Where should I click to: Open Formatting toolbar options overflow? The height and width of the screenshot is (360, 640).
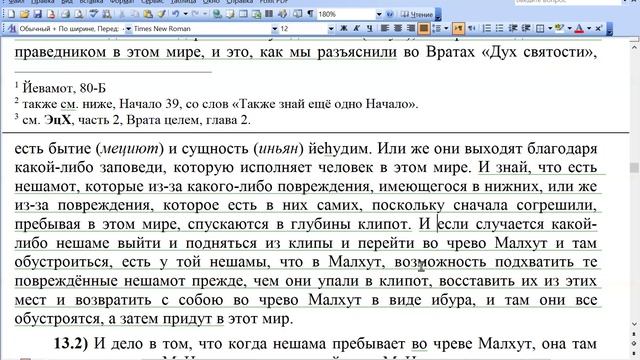click(x=609, y=29)
